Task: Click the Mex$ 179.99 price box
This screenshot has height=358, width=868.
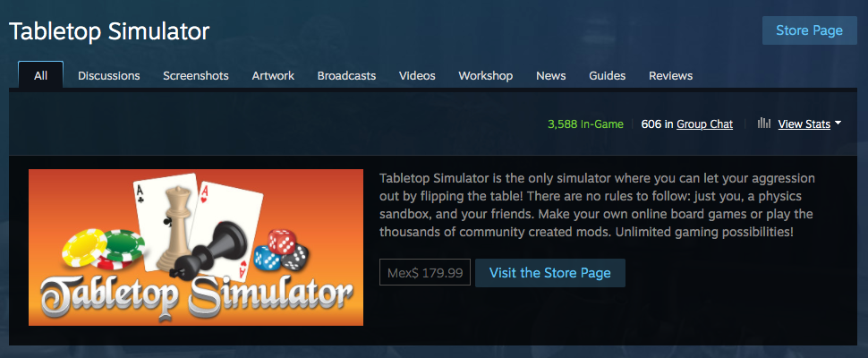Action: pyautogui.click(x=424, y=273)
